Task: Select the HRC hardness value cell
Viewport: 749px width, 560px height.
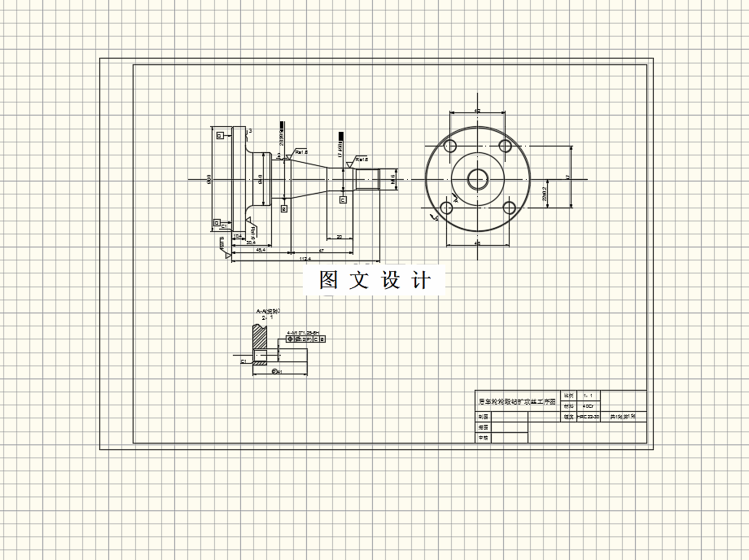Action: coord(588,417)
